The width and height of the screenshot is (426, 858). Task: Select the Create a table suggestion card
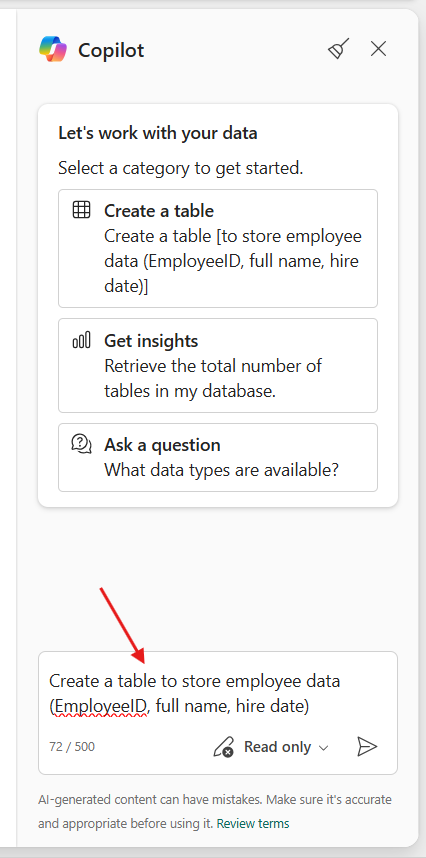click(218, 248)
